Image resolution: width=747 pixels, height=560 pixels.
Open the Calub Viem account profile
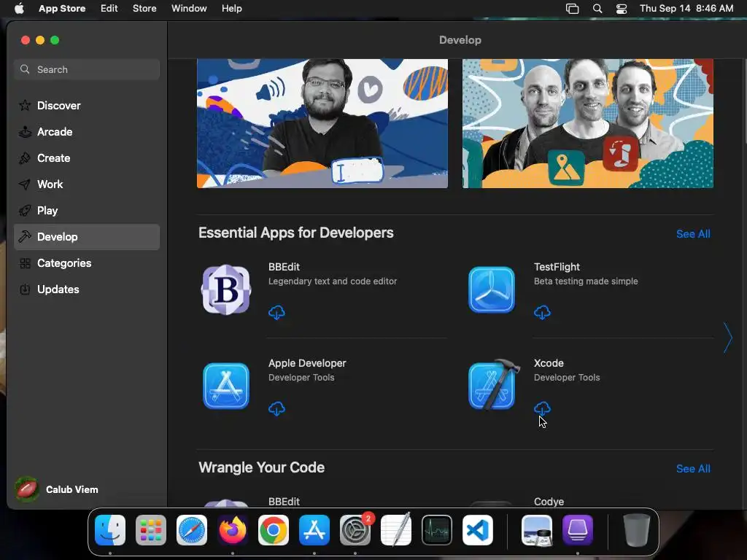[x=57, y=489]
